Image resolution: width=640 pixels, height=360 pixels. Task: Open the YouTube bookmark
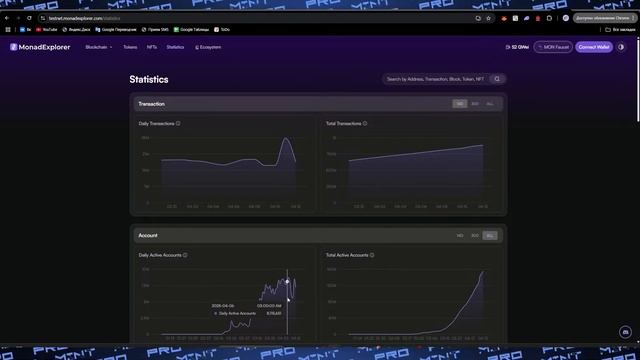click(x=47, y=29)
